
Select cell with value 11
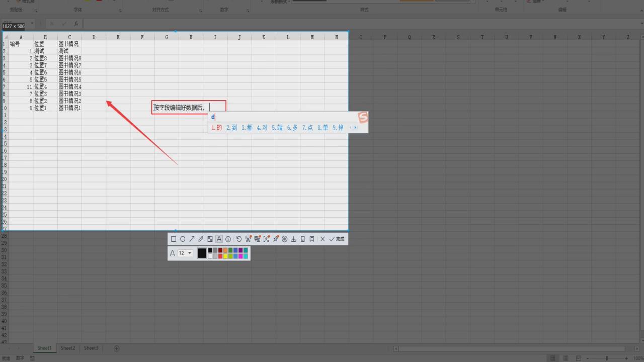pyautogui.click(x=21, y=86)
